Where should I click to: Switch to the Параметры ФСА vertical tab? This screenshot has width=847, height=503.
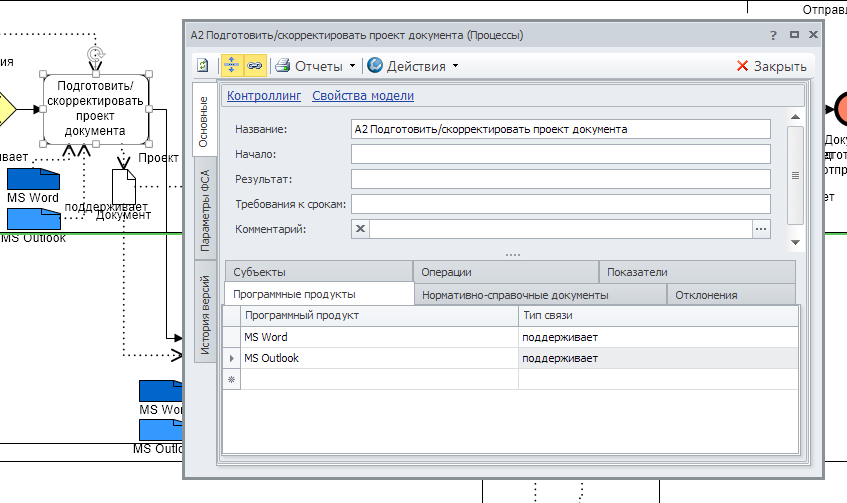point(204,210)
